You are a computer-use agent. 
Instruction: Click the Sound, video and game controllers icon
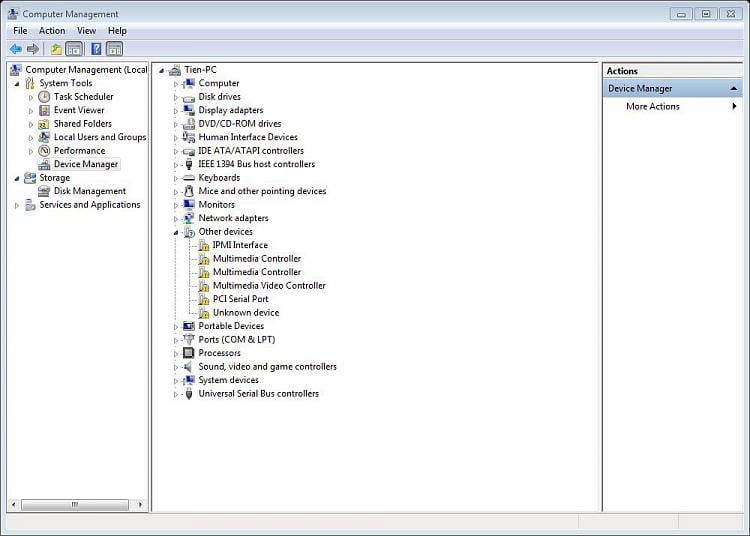(189, 367)
